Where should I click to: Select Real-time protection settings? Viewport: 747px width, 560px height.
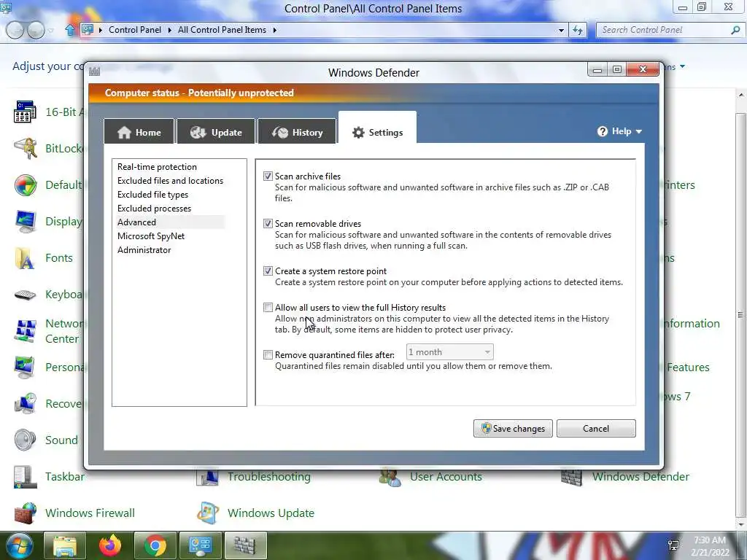pyautogui.click(x=157, y=167)
